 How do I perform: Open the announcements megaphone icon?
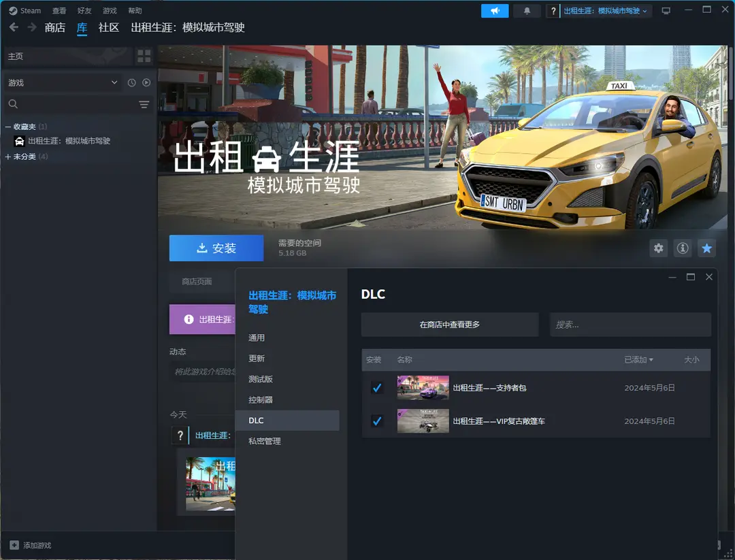pyautogui.click(x=495, y=11)
